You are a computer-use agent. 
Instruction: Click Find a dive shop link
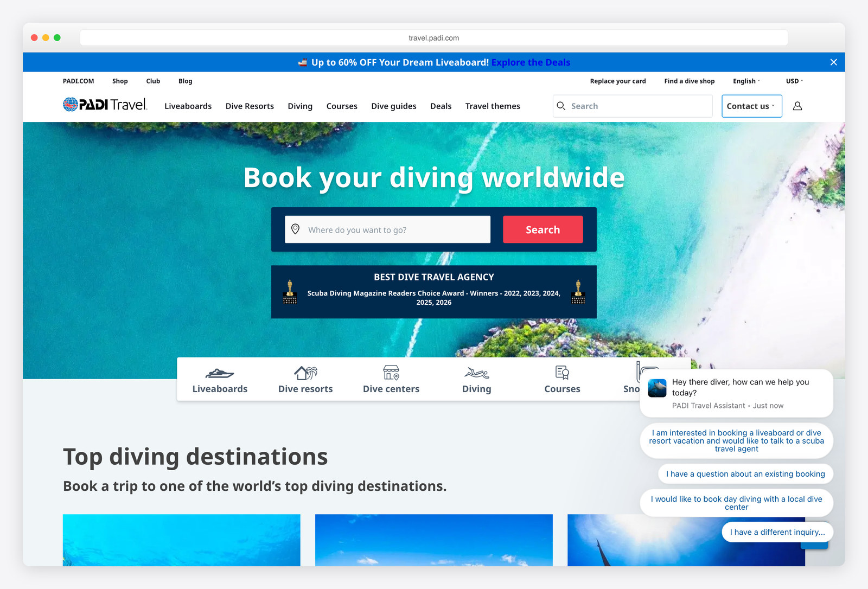point(689,81)
